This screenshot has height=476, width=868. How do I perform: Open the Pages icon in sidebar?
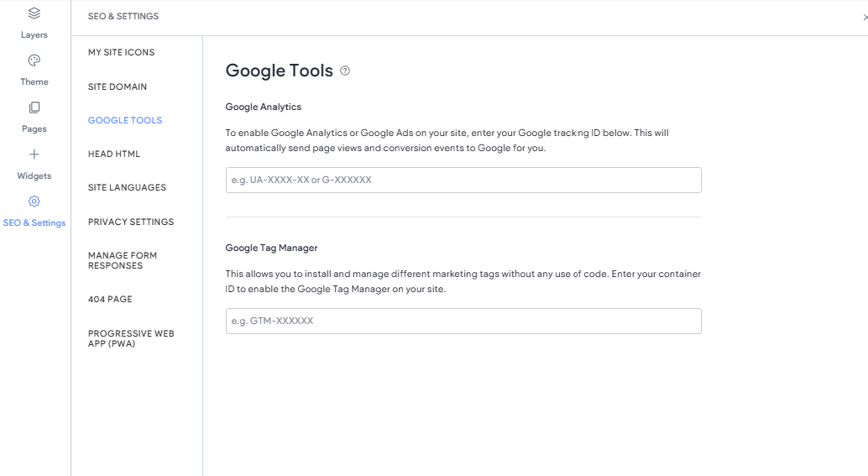34,107
